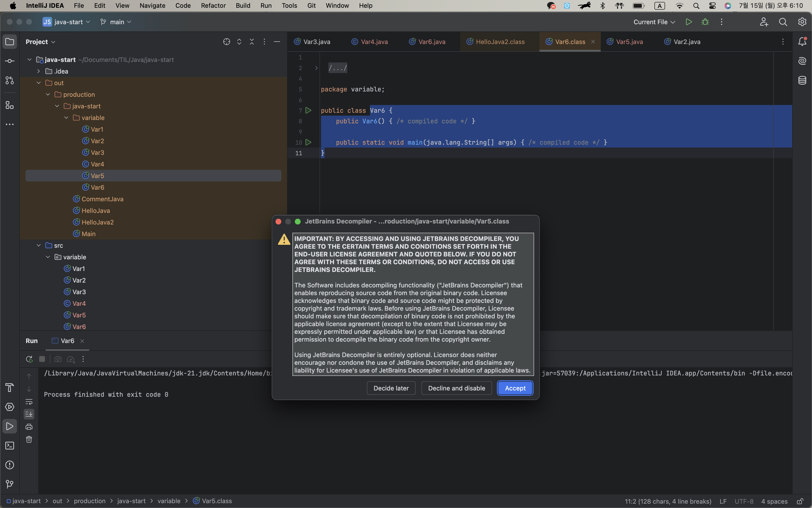
Task: Switch to Var2.java tab
Action: (682, 42)
